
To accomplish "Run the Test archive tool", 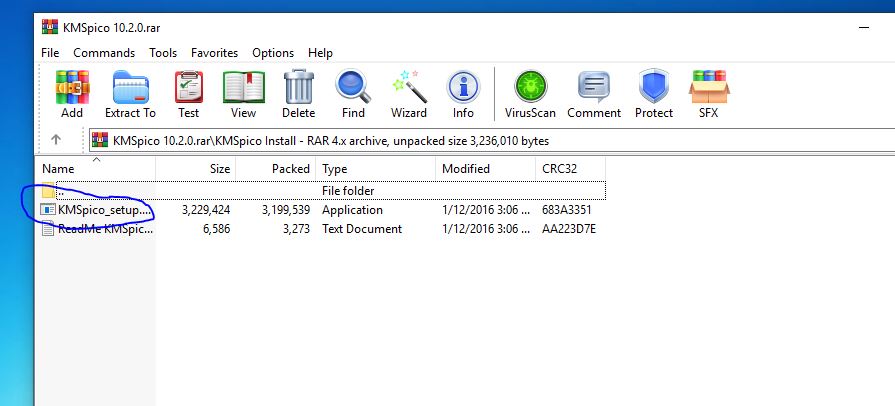I will 188,87.
